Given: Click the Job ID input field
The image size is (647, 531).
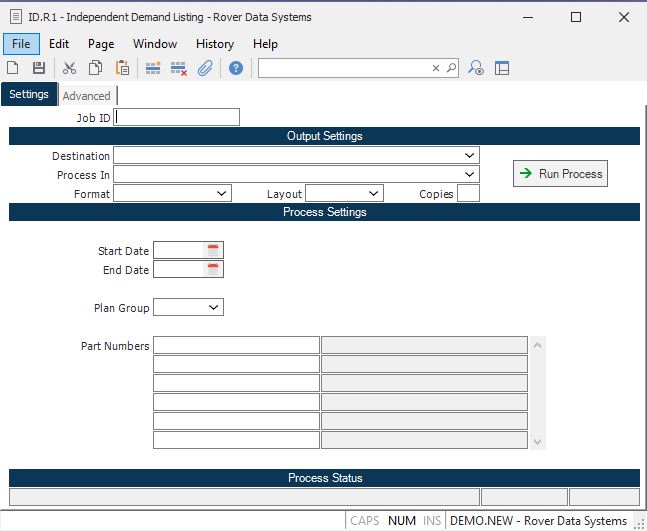Looking at the screenshot, I should (178, 117).
